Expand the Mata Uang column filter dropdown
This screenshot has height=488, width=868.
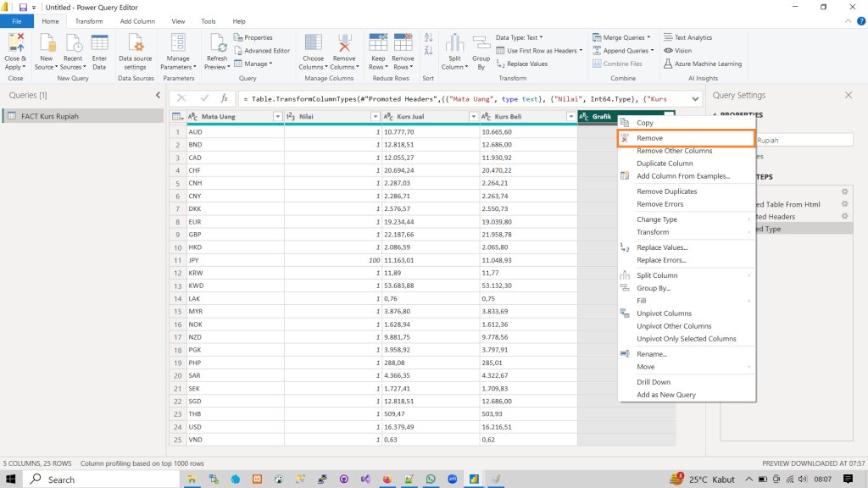pyautogui.click(x=277, y=117)
